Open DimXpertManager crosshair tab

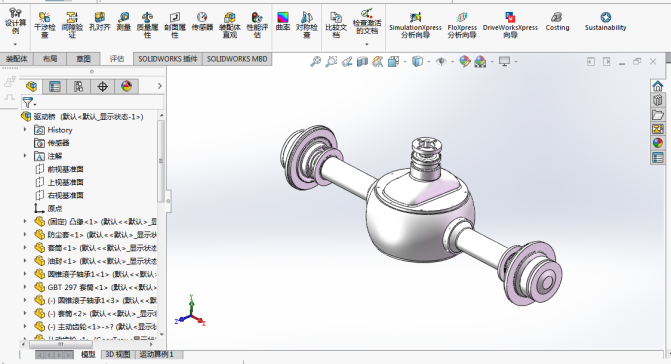[x=102, y=86]
